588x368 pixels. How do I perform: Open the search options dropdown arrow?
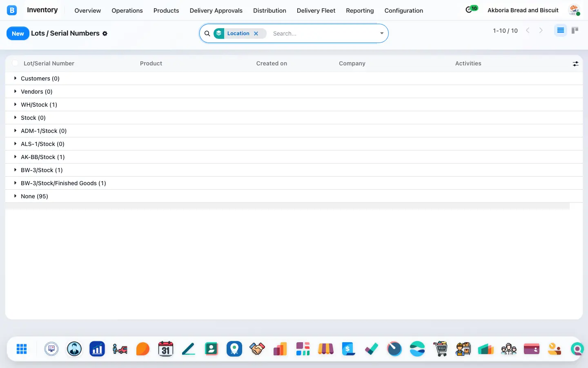382,34
